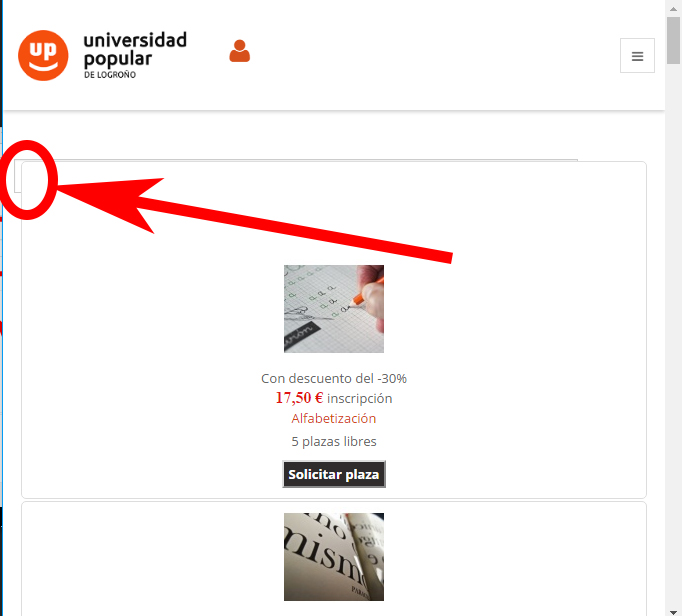Click the scrollbar up arrow

[x=673, y=8]
